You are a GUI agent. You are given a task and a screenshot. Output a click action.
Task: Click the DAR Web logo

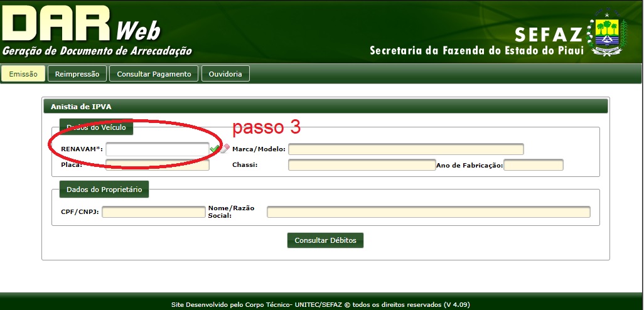point(82,29)
